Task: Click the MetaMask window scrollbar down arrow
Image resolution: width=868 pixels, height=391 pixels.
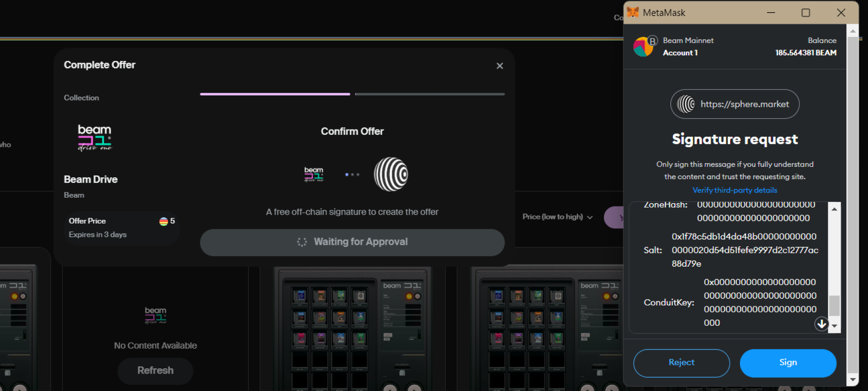Action: point(852,379)
